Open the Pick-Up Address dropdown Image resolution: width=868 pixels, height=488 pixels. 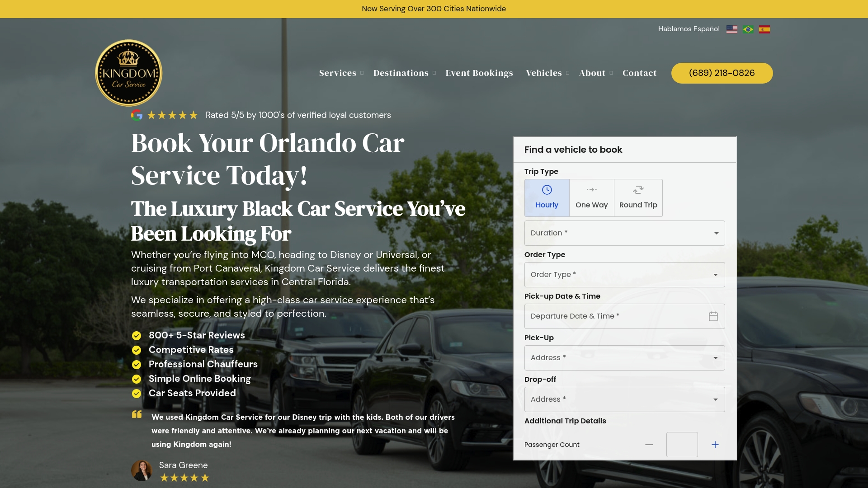coord(625,358)
